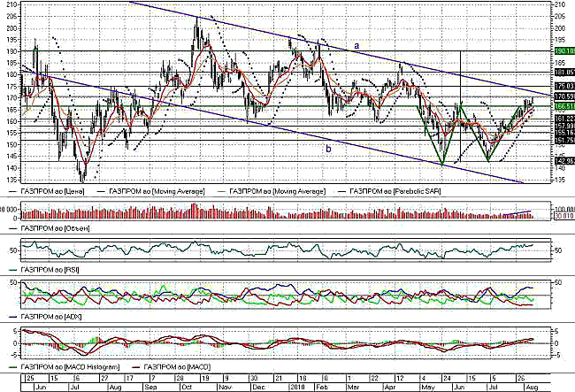
Task: Click the 157.99 price level tag
Action: pos(564,127)
